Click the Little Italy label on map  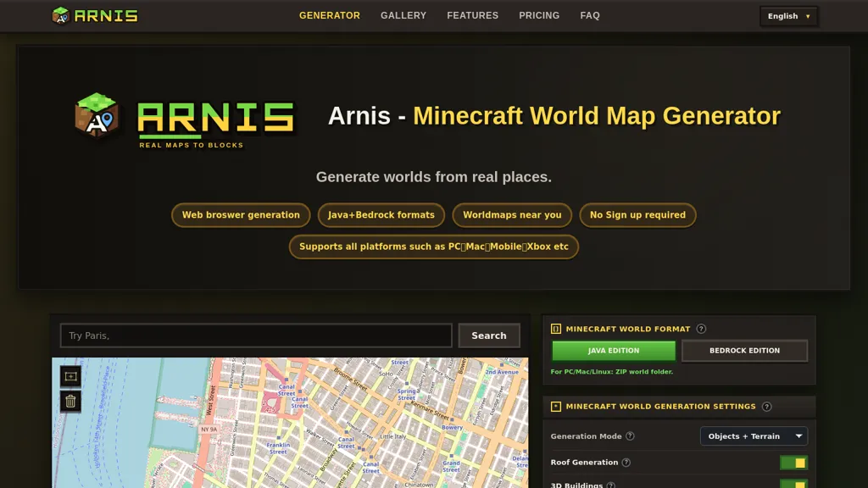point(393,436)
